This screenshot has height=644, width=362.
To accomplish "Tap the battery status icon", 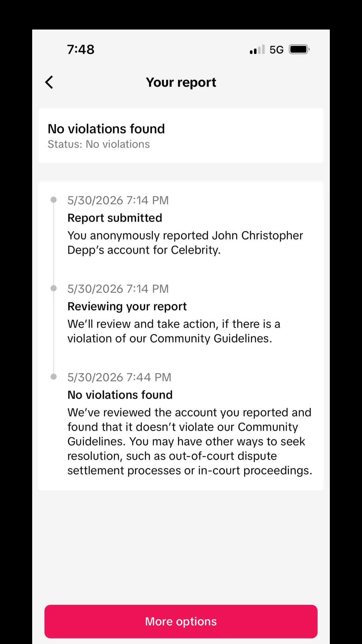I will tap(299, 49).
